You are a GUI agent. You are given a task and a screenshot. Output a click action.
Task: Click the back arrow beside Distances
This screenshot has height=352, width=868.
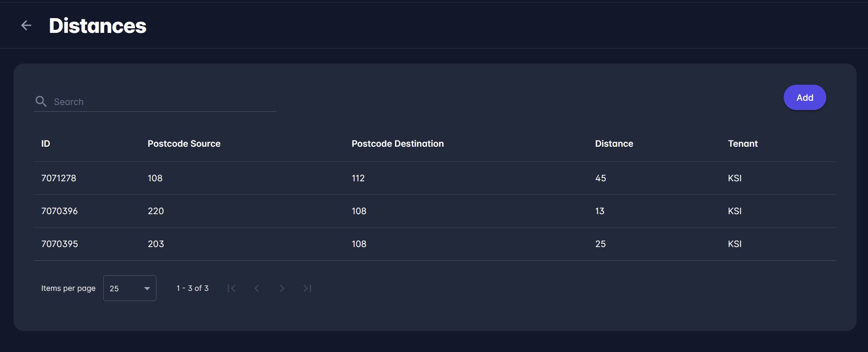point(26,26)
